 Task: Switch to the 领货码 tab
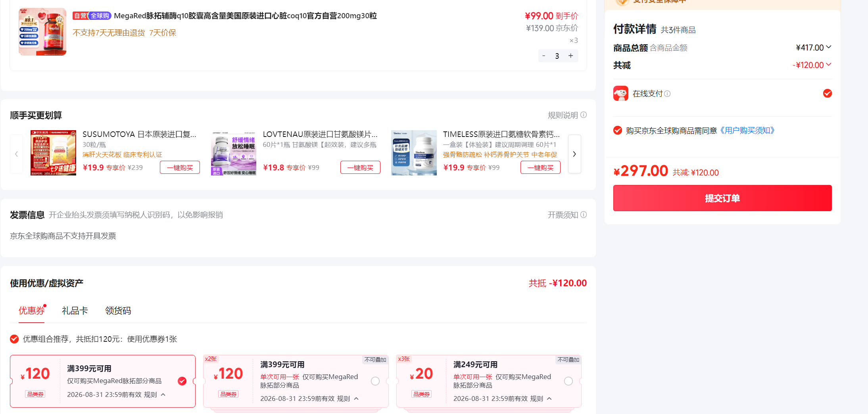pos(118,310)
